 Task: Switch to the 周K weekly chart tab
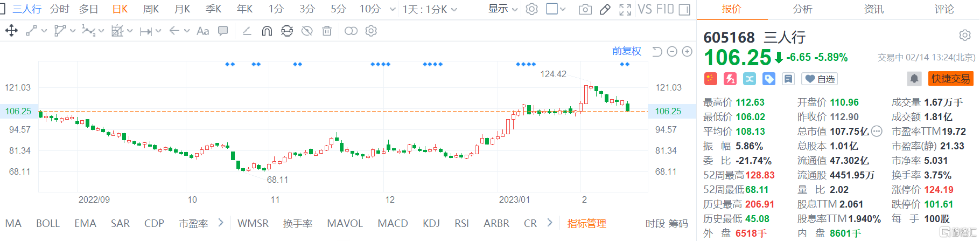point(151,9)
